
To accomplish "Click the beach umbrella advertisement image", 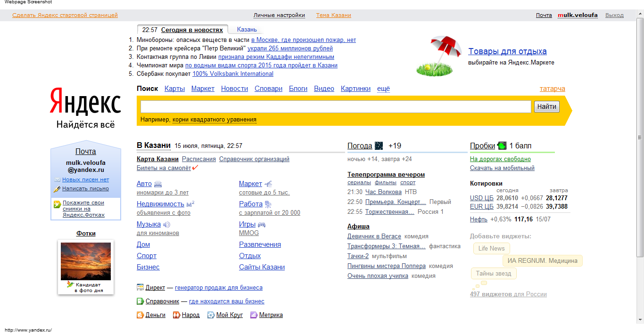I will tap(439, 56).
